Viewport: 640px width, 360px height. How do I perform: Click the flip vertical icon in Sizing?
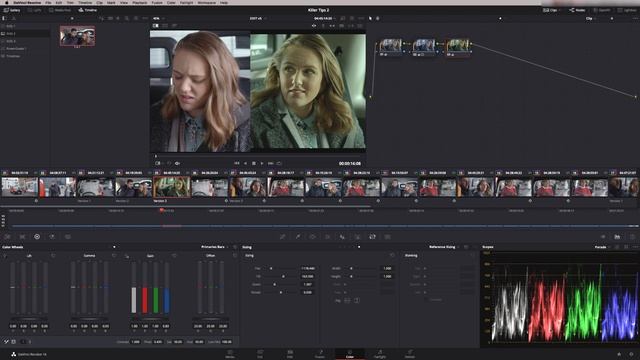[x=357, y=300]
